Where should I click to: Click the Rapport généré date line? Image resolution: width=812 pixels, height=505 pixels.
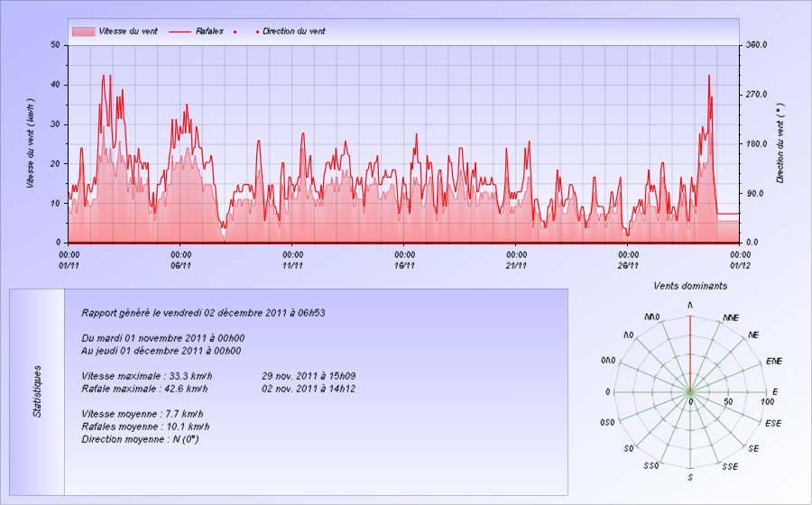(203, 314)
